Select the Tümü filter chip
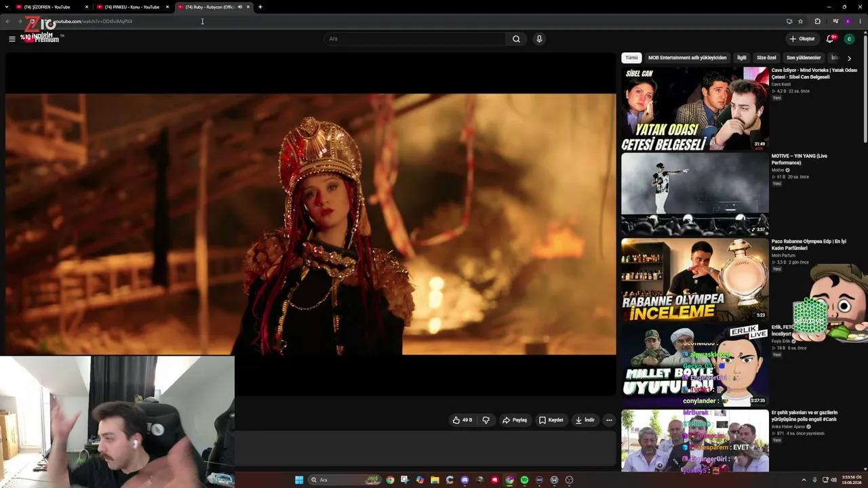This screenshot has width=868, height=488. click(631, 58)
